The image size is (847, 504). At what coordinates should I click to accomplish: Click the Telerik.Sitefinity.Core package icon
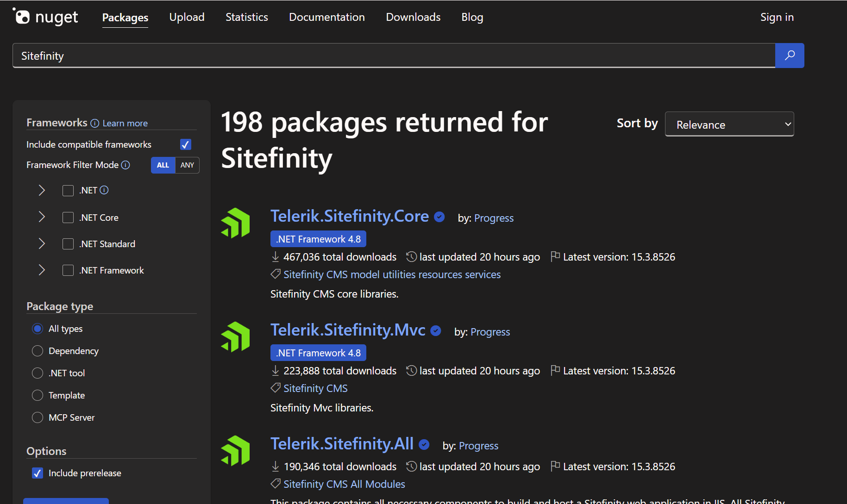point(235,223)
